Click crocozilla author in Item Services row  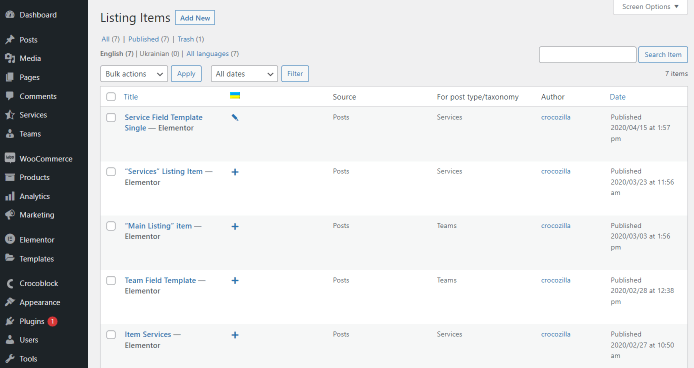coord(555,334)
